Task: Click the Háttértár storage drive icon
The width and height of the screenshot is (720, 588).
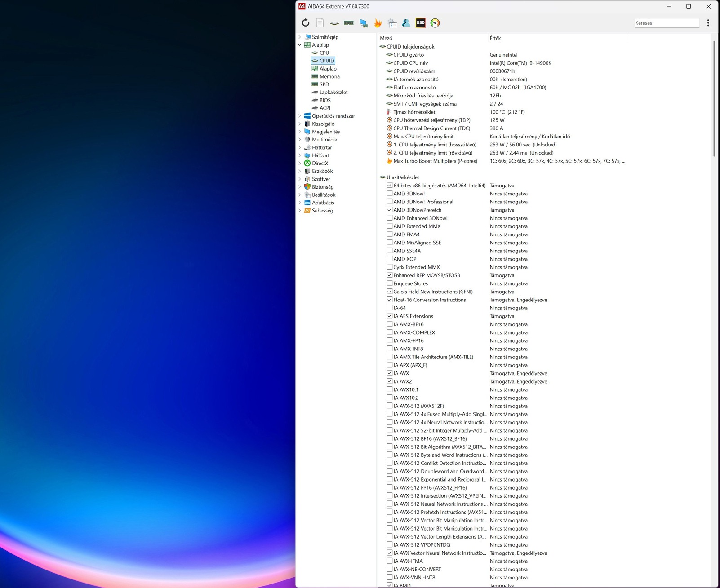Action: (307, 147)
